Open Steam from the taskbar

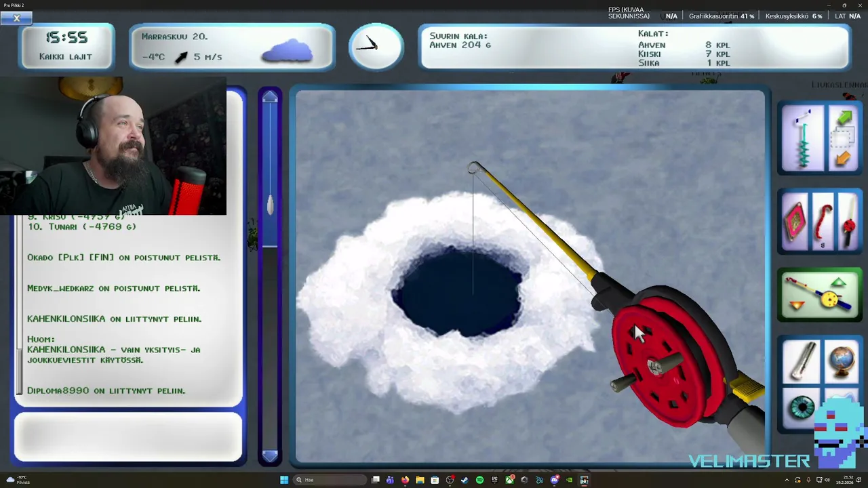coord(465,480)
